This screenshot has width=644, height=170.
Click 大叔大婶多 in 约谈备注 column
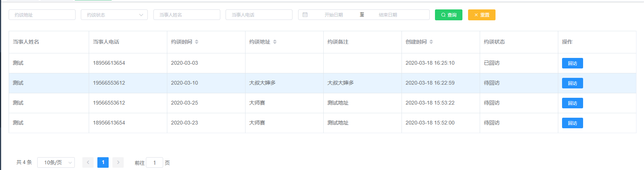pos(341,83)
